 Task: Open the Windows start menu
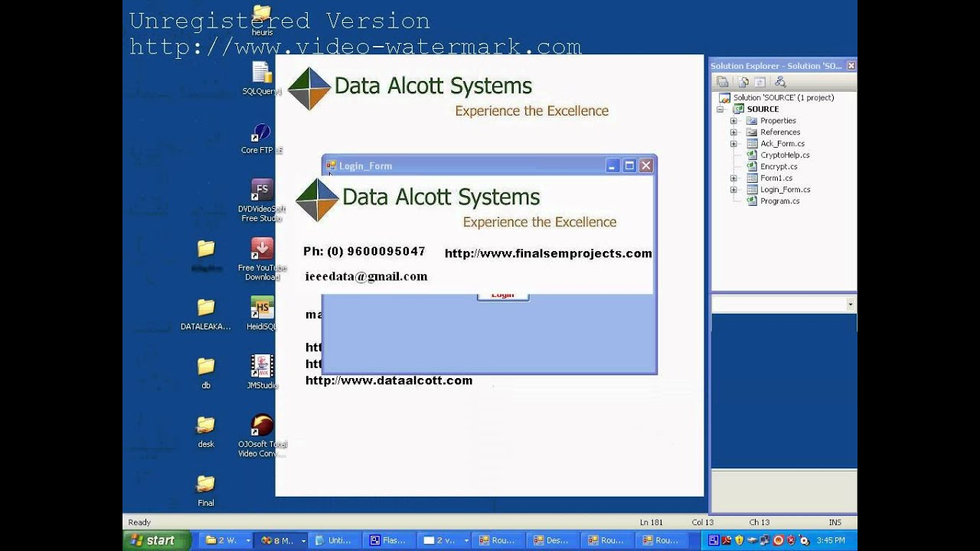pyautogui.click(x=157, y=540)
